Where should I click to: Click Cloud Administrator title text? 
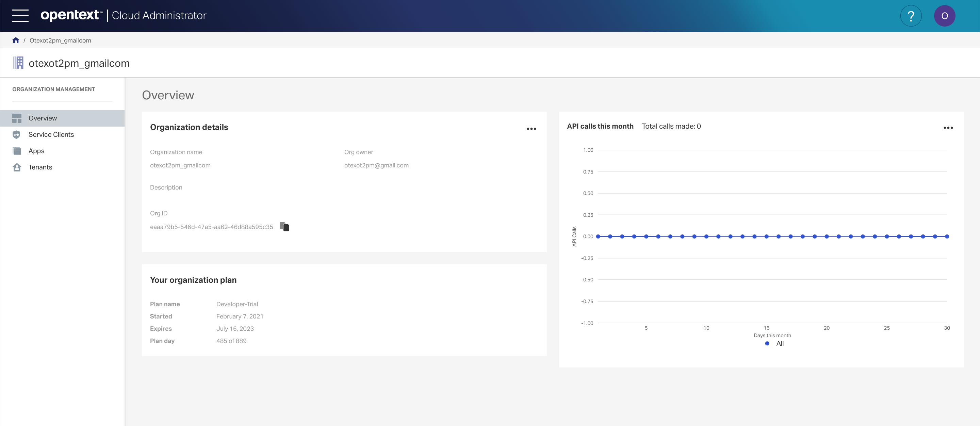(x=159, y=15)
